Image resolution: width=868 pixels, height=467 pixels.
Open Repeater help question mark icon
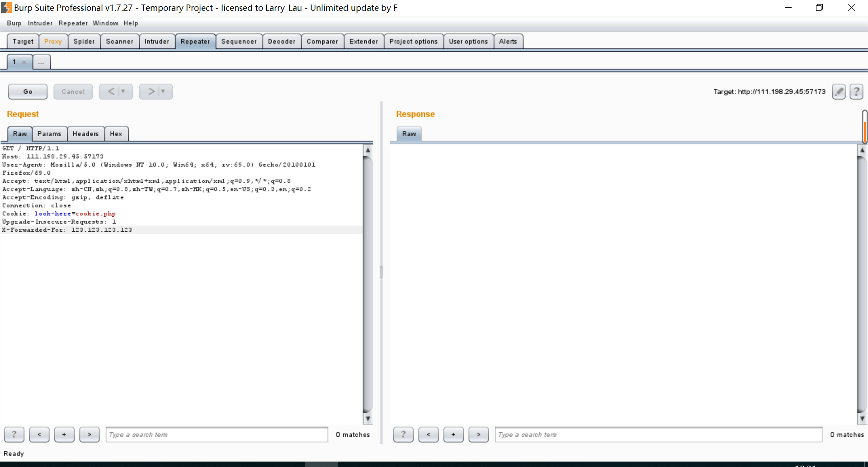(856, 91)
